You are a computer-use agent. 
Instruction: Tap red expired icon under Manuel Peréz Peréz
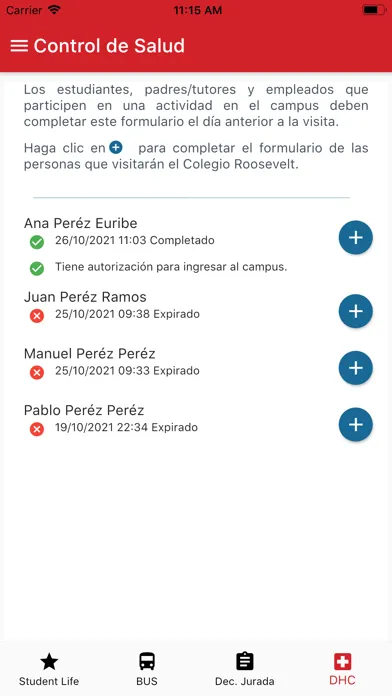[x=37, y=372]
